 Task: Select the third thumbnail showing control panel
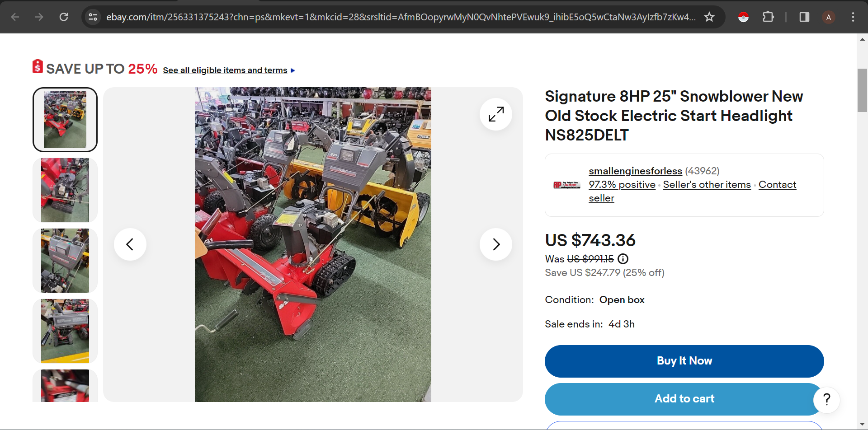65,261
